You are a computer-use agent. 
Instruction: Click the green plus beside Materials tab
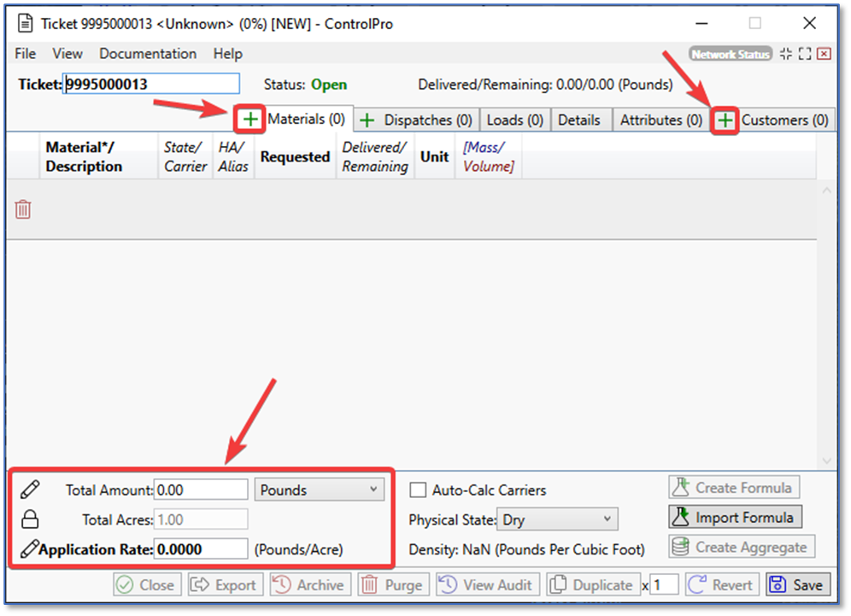[x=250, y=120]
